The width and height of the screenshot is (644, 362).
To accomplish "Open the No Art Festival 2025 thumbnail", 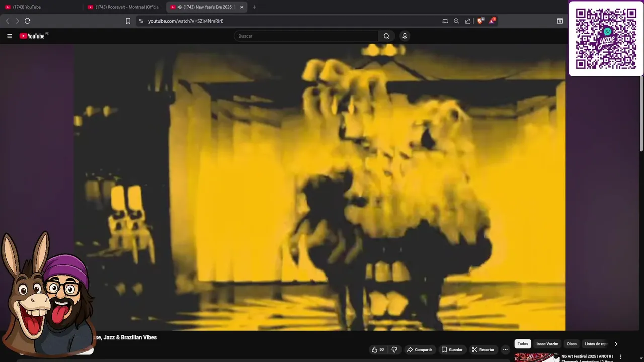I will tap(536, 358).
